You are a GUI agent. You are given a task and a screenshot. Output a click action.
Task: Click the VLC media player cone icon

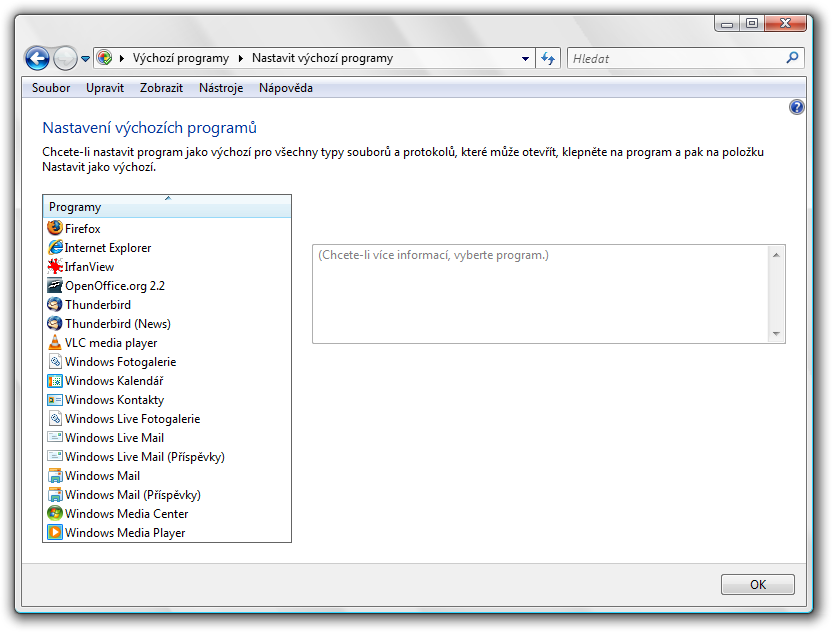55,342
